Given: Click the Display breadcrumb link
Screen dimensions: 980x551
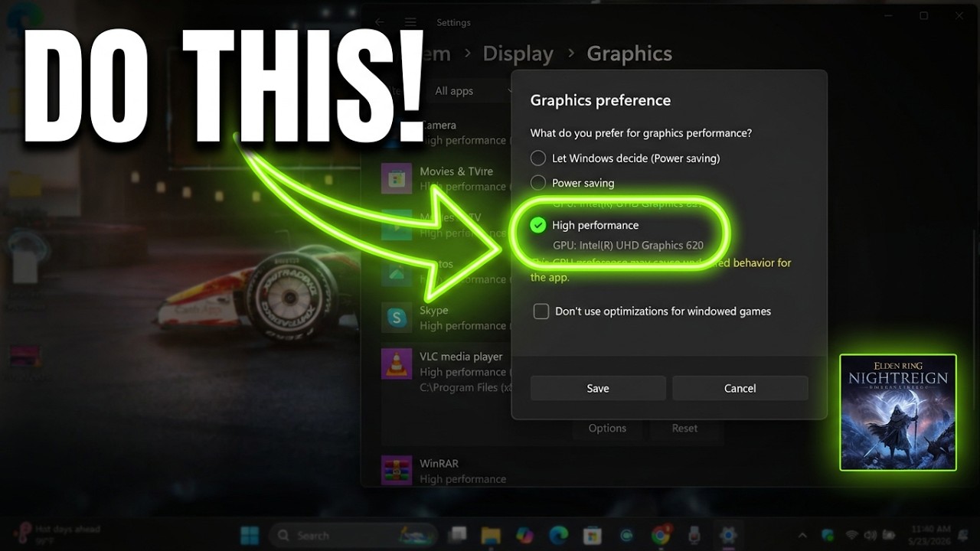Looking at the screenshot, I should (518, 54).
